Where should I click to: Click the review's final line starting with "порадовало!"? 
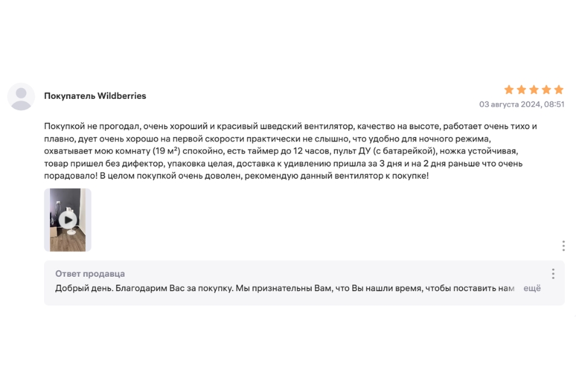[x=236, y=176]
